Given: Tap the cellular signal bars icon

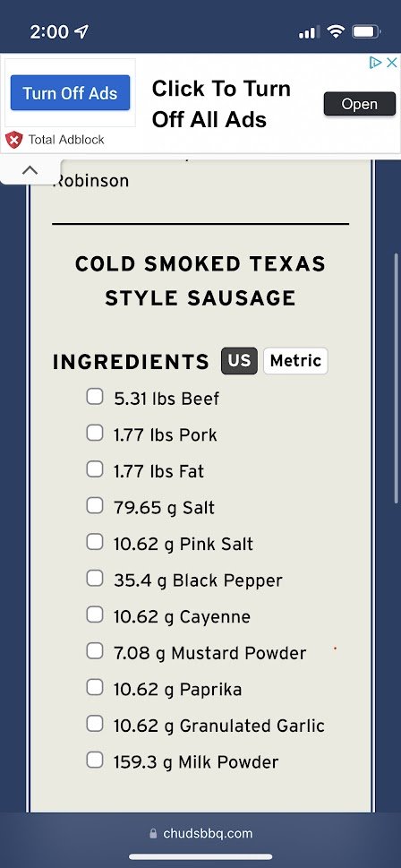Looking at the screenshot, I should pyautogui.click(x=309, y=32).
